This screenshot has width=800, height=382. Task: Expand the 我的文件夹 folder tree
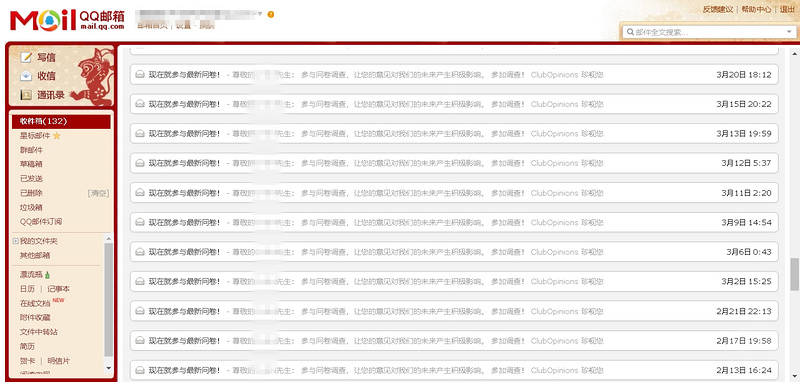15,241
